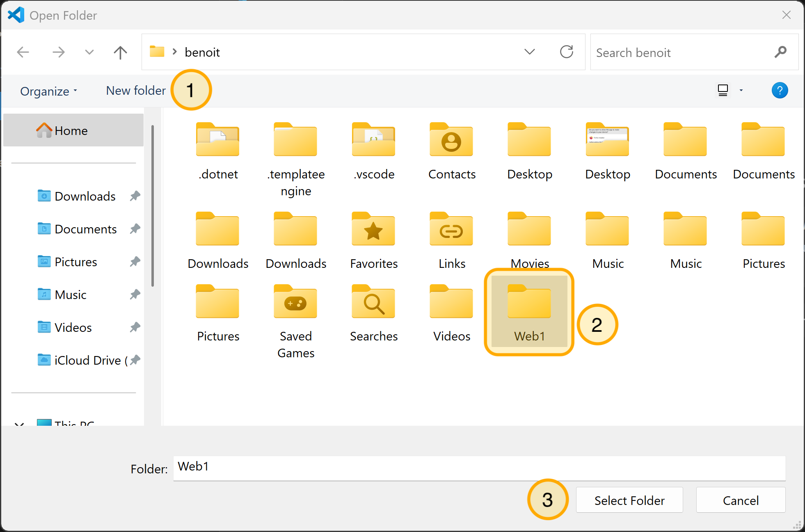Click the pin icon beside sidebar Videos
805x532 pixels.
pos(135,327)
